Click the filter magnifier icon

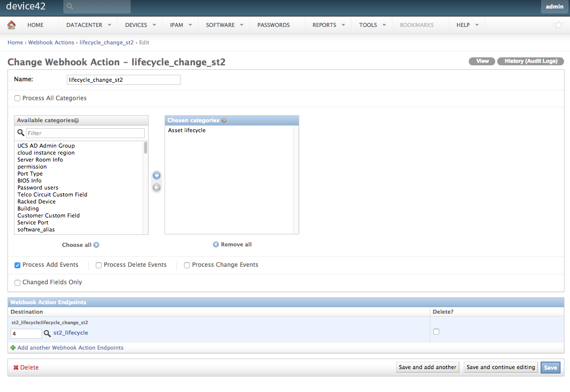click(21, 133)
